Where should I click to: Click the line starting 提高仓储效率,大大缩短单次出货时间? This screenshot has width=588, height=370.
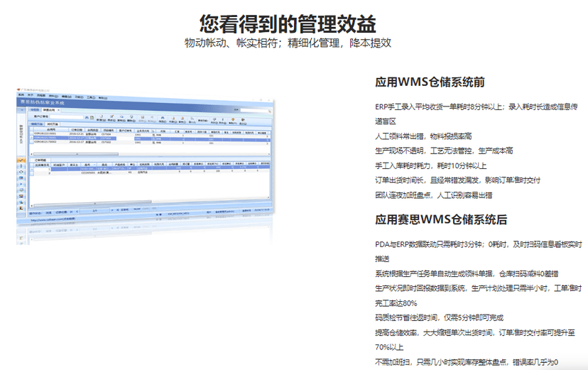pyautogui.click(x=475, y=339)
